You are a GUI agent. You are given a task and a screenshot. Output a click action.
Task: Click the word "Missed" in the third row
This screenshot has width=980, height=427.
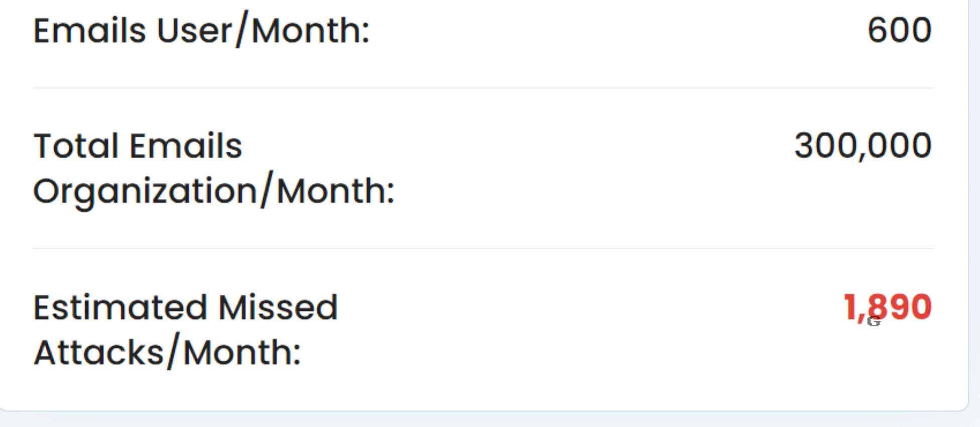pos(278,307)
